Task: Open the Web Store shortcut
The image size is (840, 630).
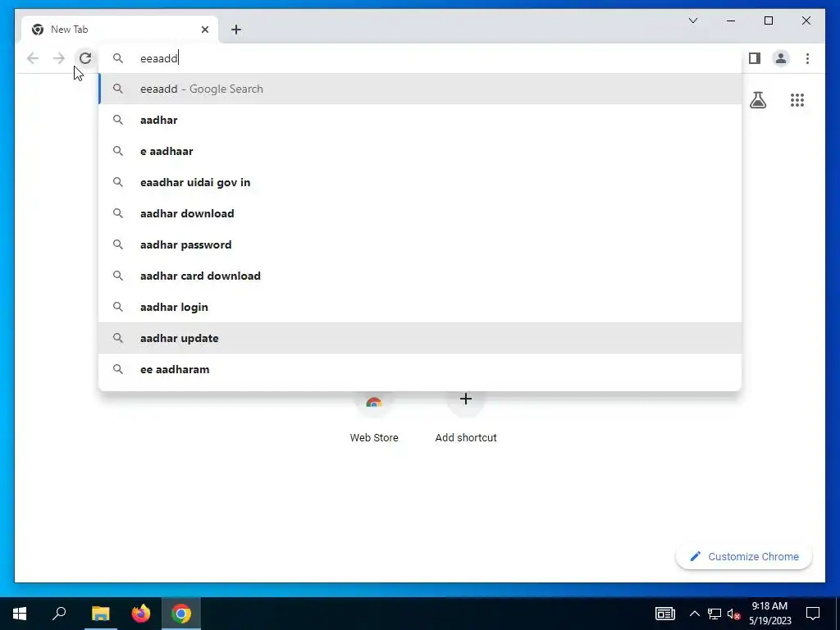Action: [374, 418]
